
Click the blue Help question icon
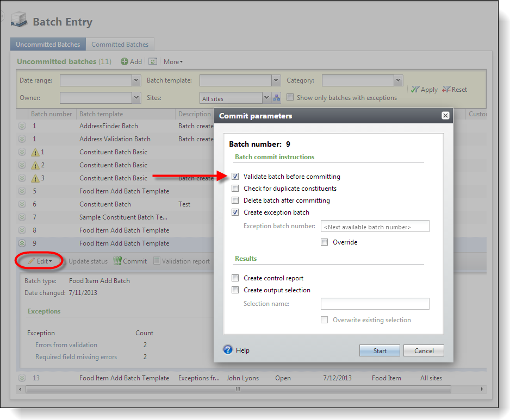(228, 349)
